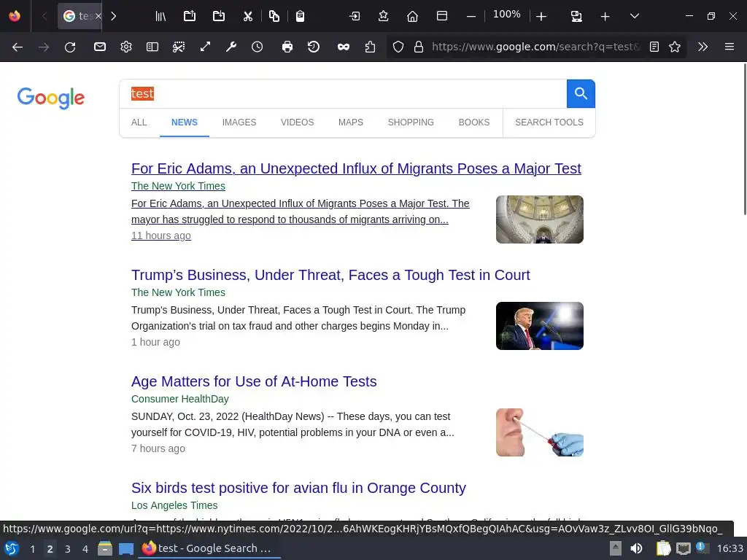Image resolution: width=747 pixels, height=560 pixels.
Task: Open the Library toolbar icon
Action: 160,16
